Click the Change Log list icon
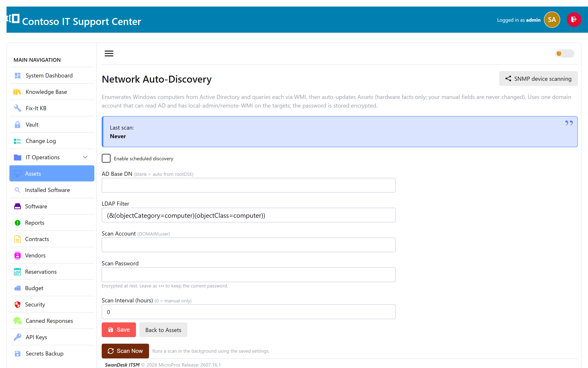Viewport: 588px width, 368px height. point(18,141)
